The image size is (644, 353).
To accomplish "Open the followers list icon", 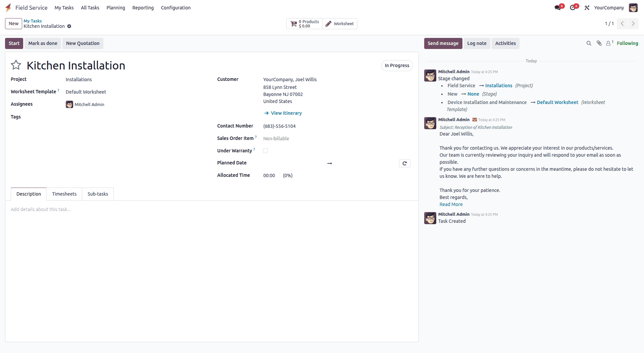I will pos(609,43).
